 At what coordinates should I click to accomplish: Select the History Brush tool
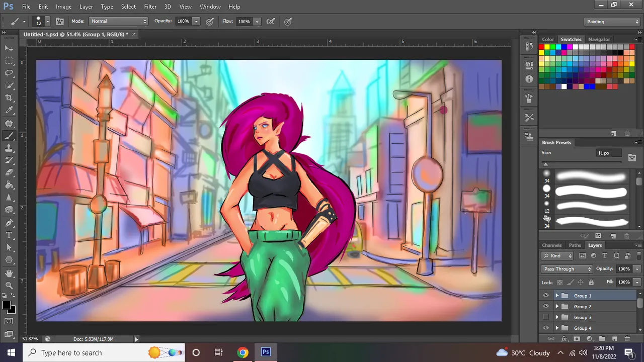pos(9,160)
